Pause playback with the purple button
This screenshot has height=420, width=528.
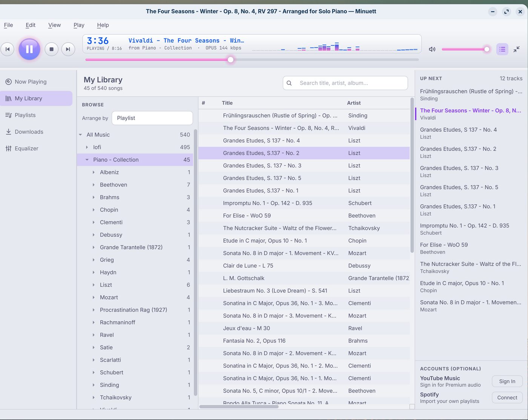[x=29, y=49]
